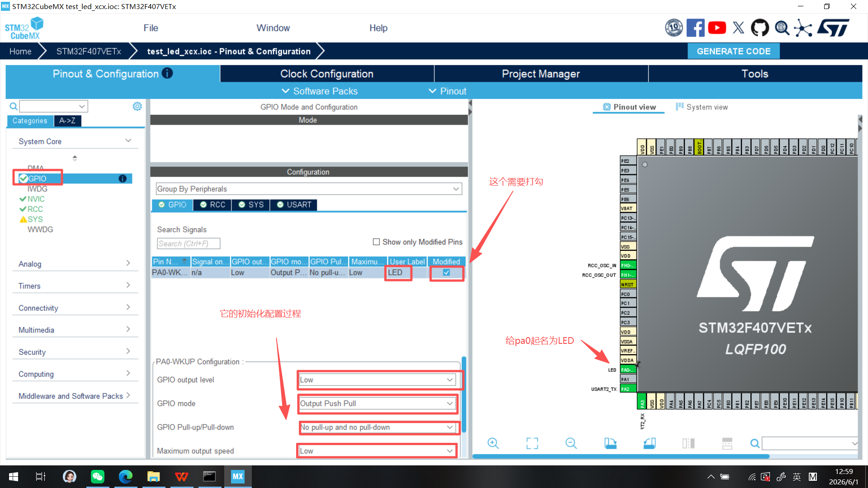Launch Microsoft Edge from the taskbar
The height and width of the screenshot is (488, 868).
(125, 476)
